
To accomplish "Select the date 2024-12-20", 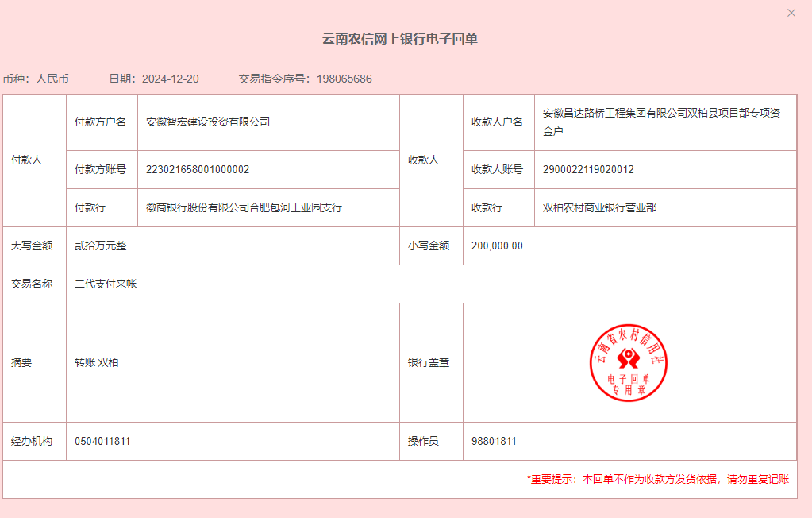I will click(170, 79).
